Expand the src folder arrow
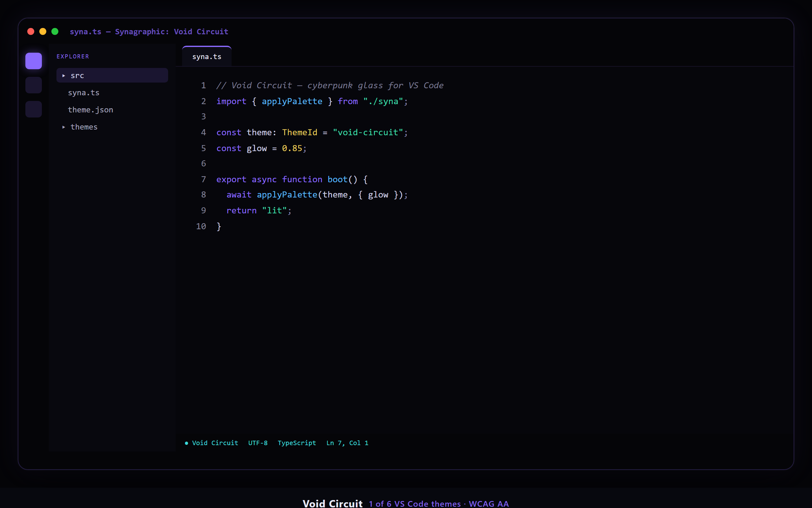Image resolution: width=812 pixels, height=508 pixels. click(x=64, y=76)
